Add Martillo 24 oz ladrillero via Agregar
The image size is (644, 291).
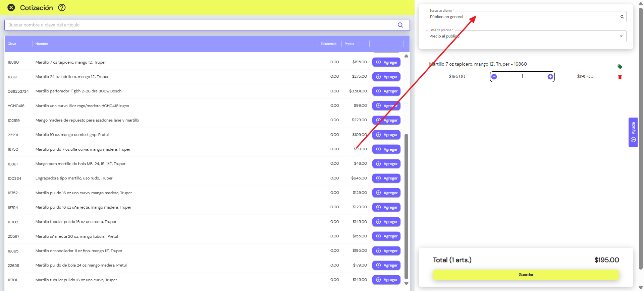coord(386,77)
